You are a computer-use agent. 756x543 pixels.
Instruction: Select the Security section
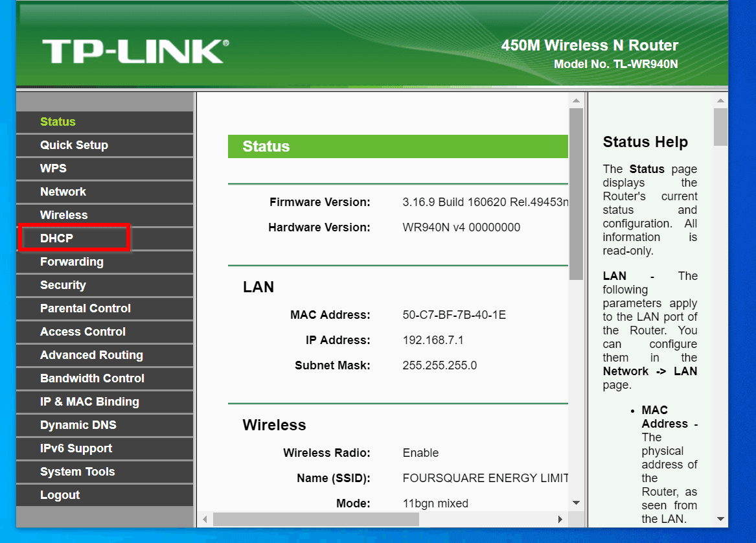click(x=63, y=285)
